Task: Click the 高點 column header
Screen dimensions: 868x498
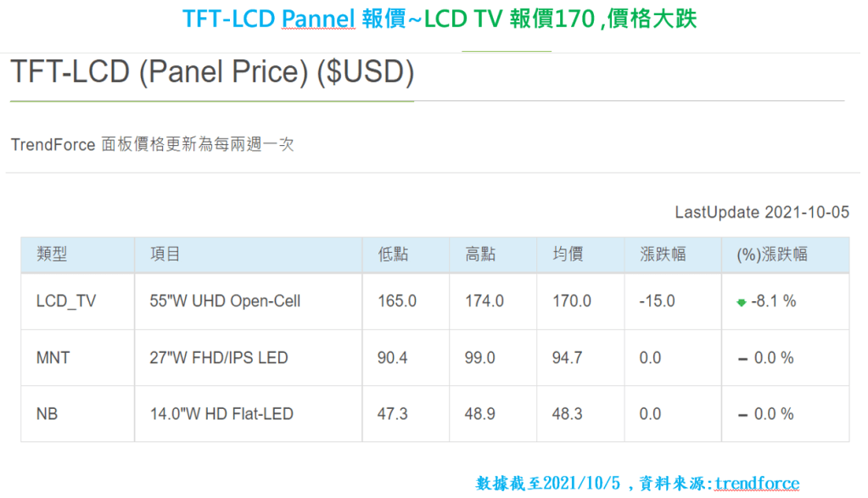Action: 480,255
